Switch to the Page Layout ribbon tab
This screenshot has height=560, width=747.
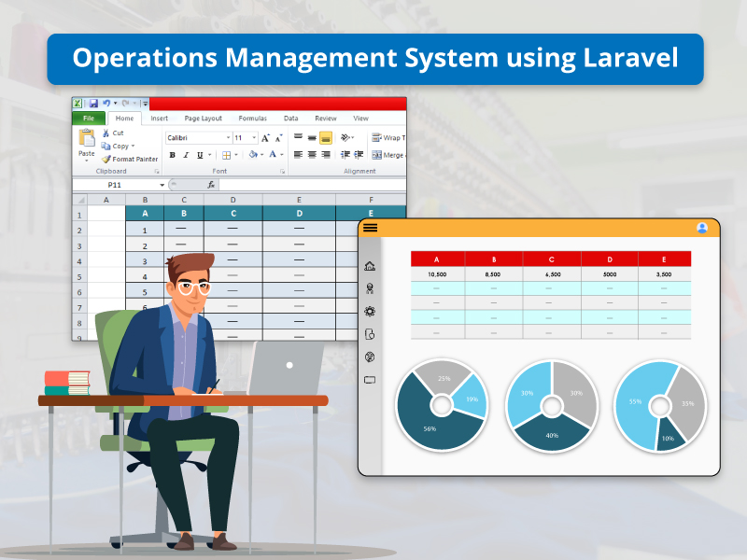(x=203, y=119)
